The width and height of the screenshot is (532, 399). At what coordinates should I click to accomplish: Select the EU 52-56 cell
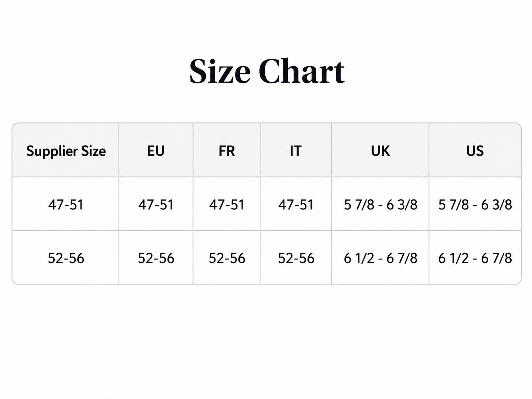156,258
